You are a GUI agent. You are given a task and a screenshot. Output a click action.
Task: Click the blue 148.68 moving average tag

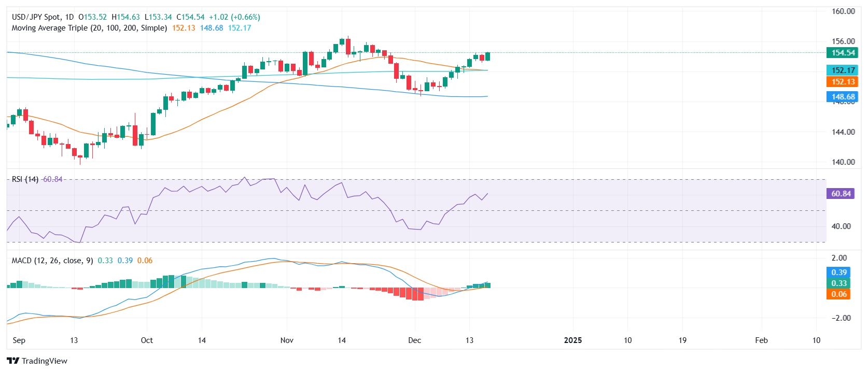click(842, 97)
